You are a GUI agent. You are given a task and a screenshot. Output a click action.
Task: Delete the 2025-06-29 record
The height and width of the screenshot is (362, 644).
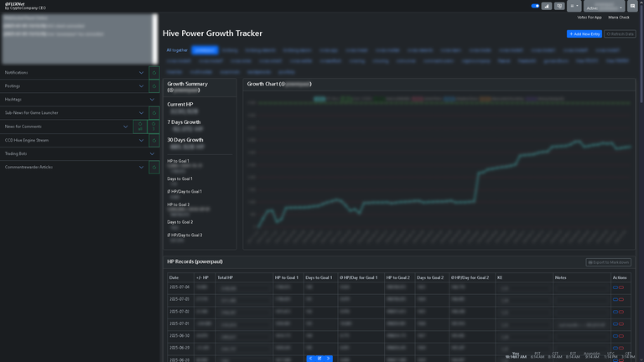pyautogui.click(x=621, y=348)
